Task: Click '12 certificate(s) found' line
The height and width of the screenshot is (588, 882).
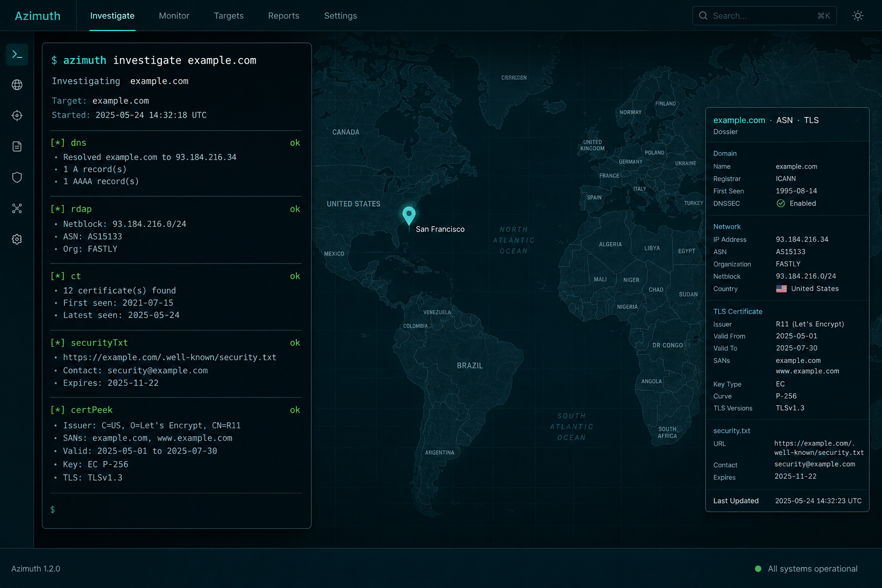Action: click(x=119, y=291)
